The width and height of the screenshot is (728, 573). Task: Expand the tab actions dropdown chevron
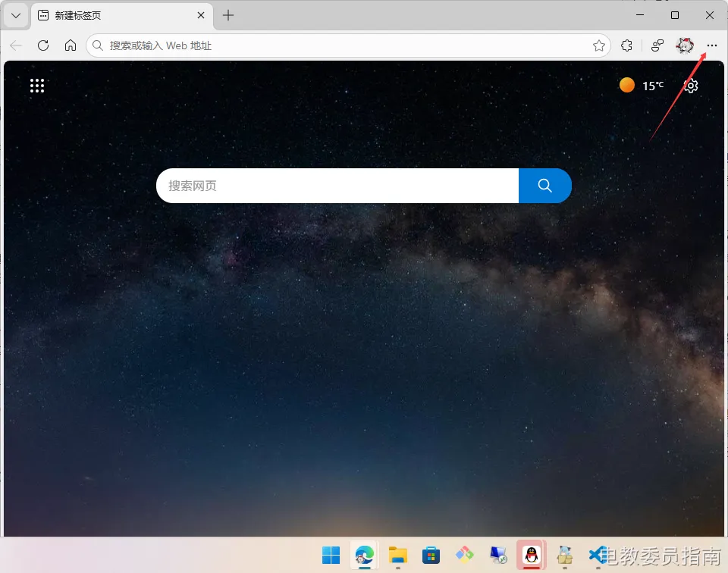[x=15, y=15]
